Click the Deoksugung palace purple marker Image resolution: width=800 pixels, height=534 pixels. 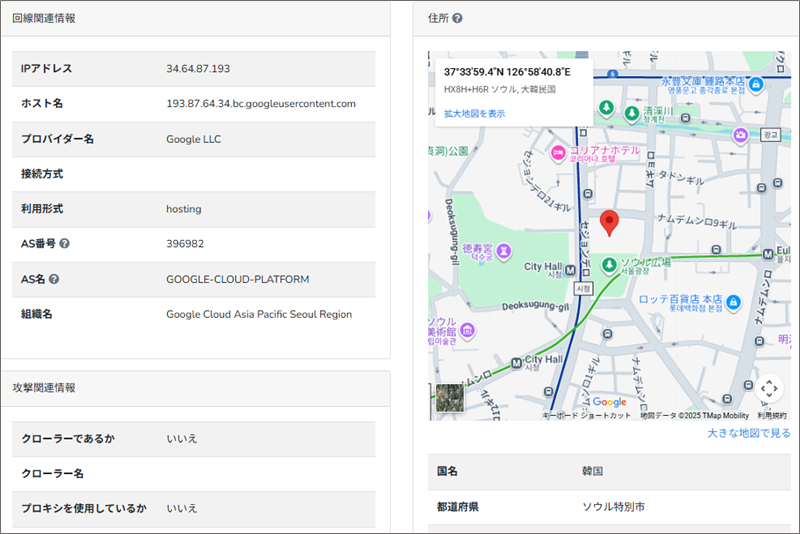(504, 249)
